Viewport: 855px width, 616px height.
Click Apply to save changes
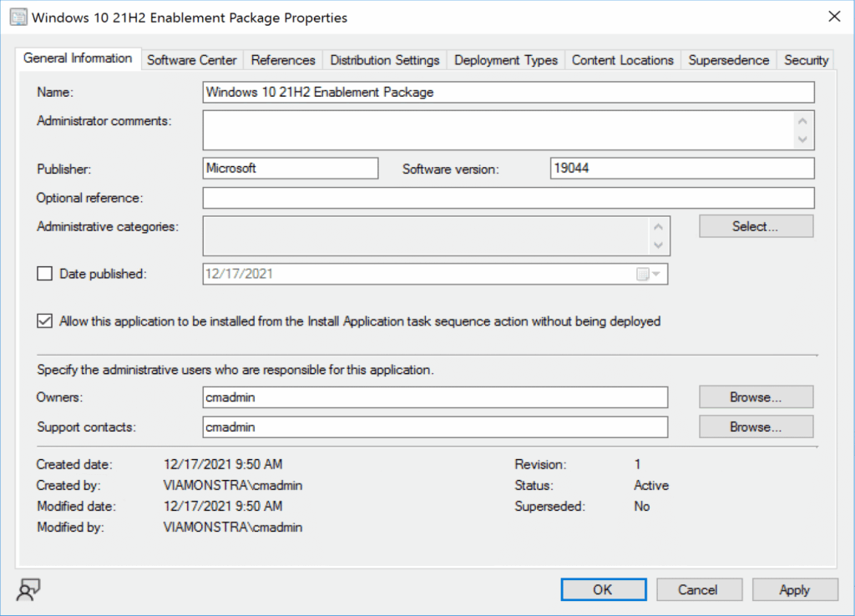coord(794,589)
